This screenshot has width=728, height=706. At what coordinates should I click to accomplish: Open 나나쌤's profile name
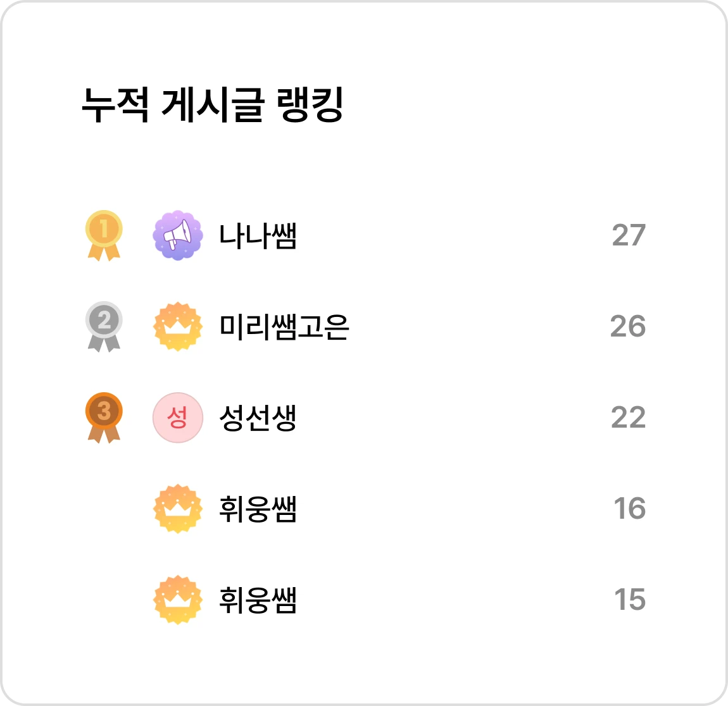point(258,235)
